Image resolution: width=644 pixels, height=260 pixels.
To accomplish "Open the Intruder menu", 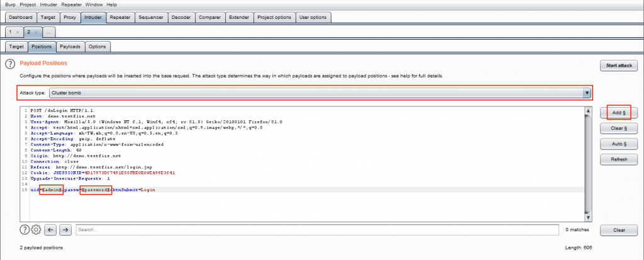I will pyautogui.click(x=49, y=4).
